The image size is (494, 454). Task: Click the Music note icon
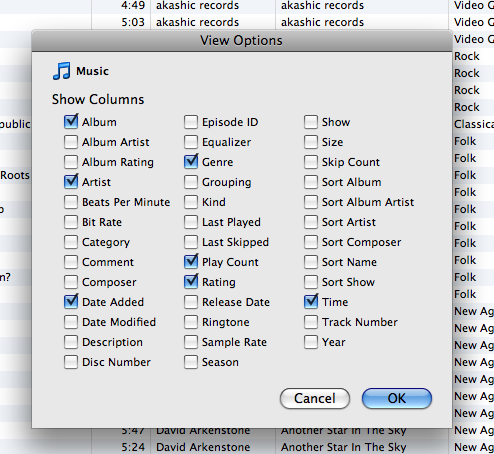62,71
